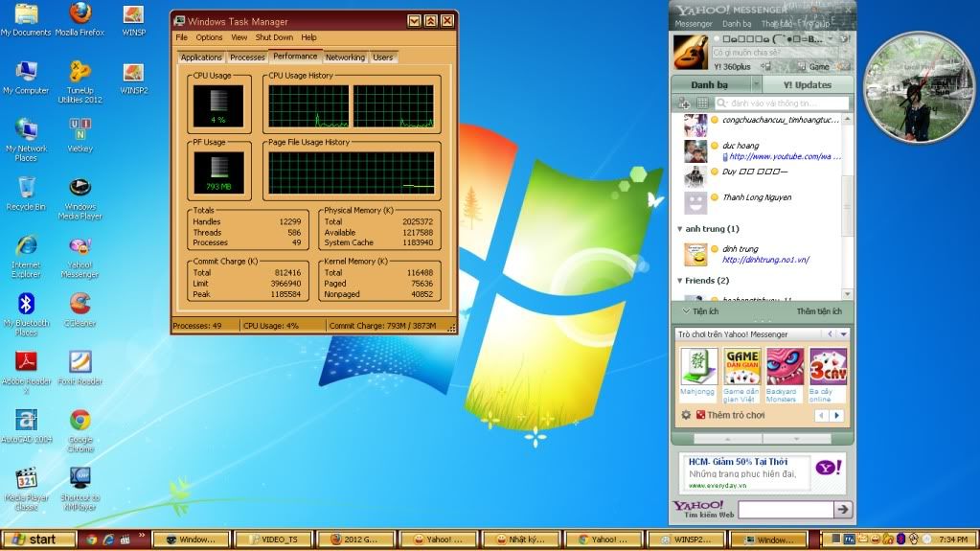Screen dimensions: 980x551
Task: Open the Options menu in Task Manager
Action: 209,37
